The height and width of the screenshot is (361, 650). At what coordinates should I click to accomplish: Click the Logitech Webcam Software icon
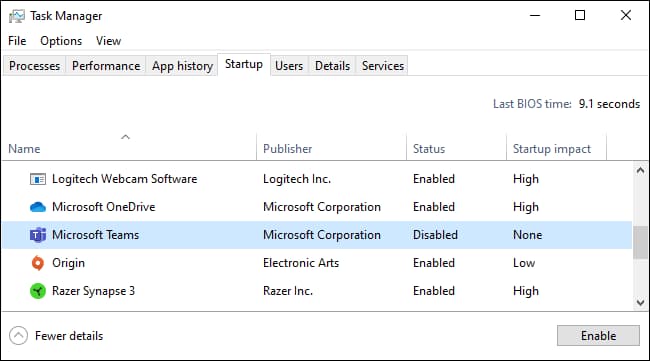pyautogui.click(x=38, y=179)
